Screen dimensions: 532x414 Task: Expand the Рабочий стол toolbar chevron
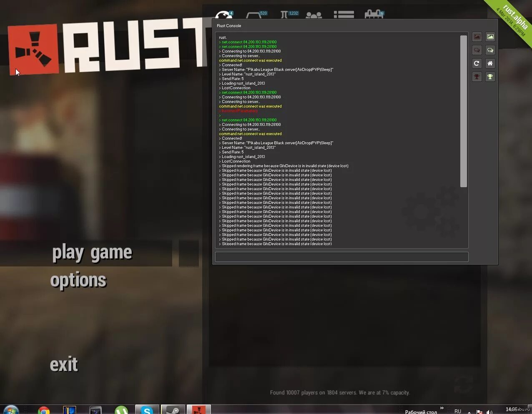442,408
